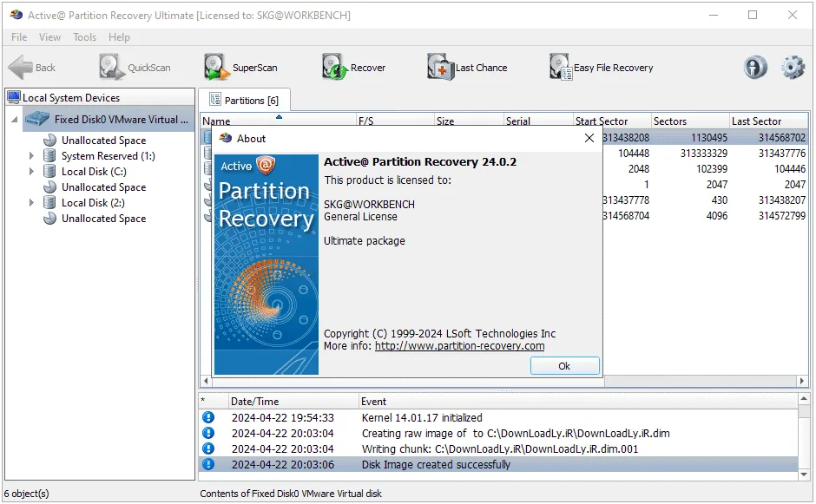Click the Last Sector value 314568702
816x504 pixels.
[781, 137]
